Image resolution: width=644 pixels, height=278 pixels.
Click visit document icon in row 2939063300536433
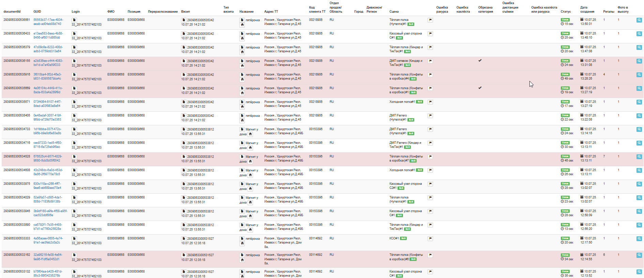184,34
